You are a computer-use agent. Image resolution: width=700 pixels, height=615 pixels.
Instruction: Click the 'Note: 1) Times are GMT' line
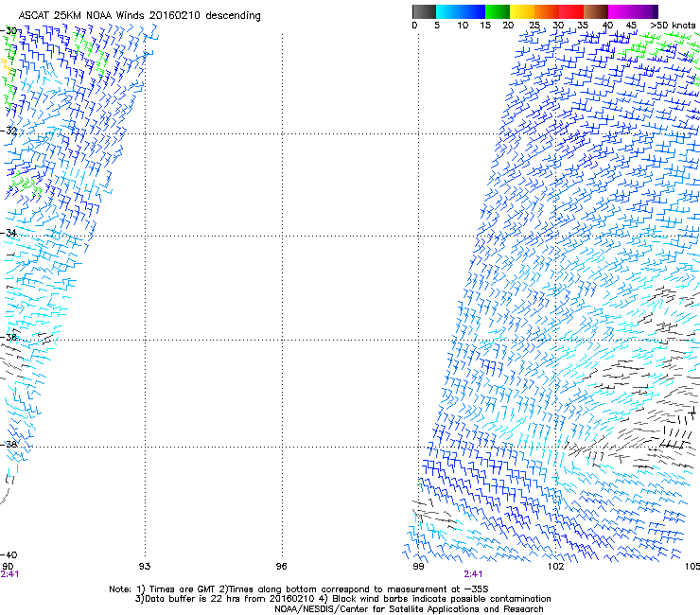tap(299, 589)
